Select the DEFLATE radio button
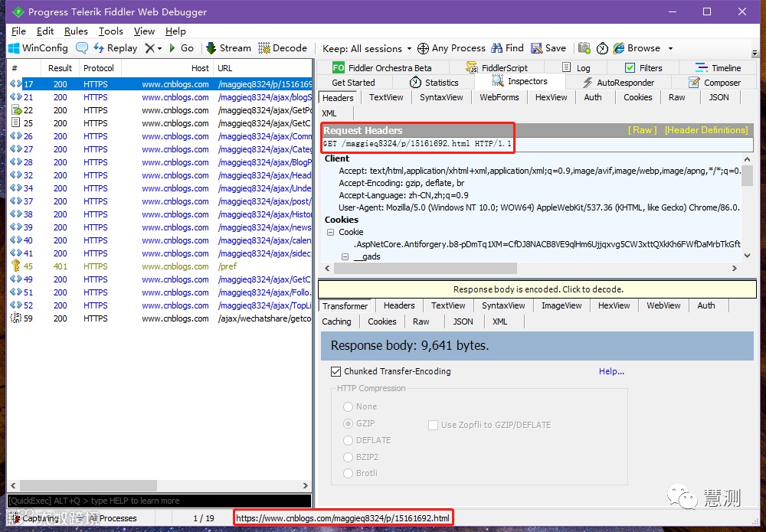 348,440
